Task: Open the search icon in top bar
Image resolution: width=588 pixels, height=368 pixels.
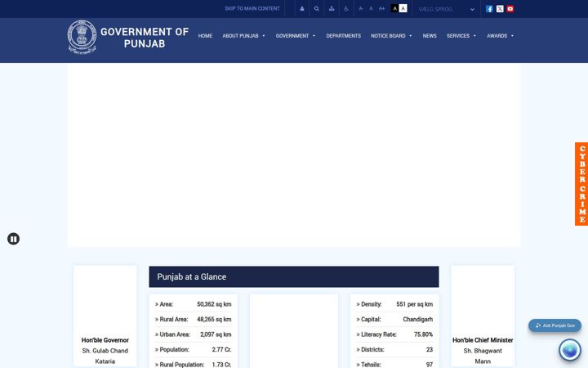Action: pyautogui.click(x=317, y=9)
